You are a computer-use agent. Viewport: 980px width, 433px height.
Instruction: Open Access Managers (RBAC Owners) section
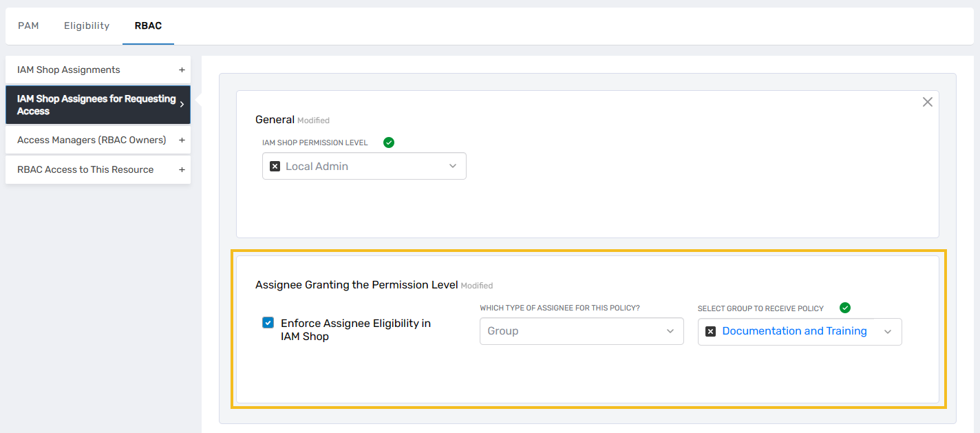coord(92,140)
